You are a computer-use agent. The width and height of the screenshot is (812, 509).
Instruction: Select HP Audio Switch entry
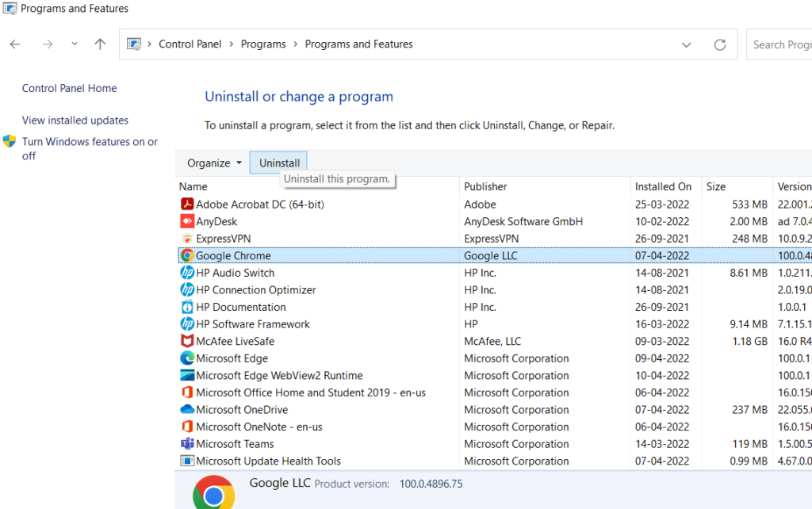[x=235, y=273]
